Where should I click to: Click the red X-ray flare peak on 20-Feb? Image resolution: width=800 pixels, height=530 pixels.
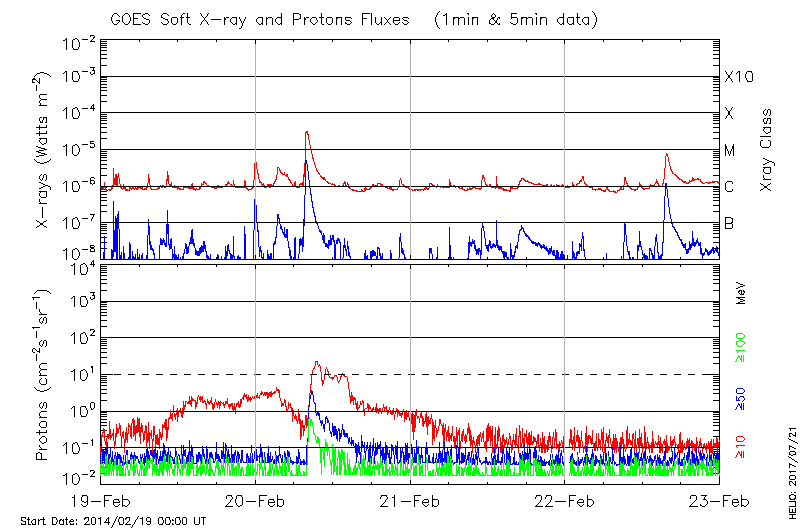307,132
